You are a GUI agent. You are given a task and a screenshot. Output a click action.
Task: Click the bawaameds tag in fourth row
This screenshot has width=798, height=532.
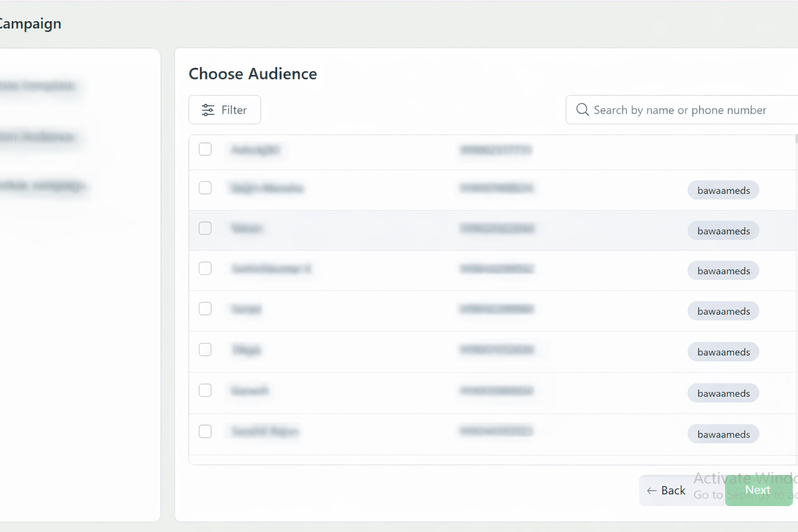[723, 271]
